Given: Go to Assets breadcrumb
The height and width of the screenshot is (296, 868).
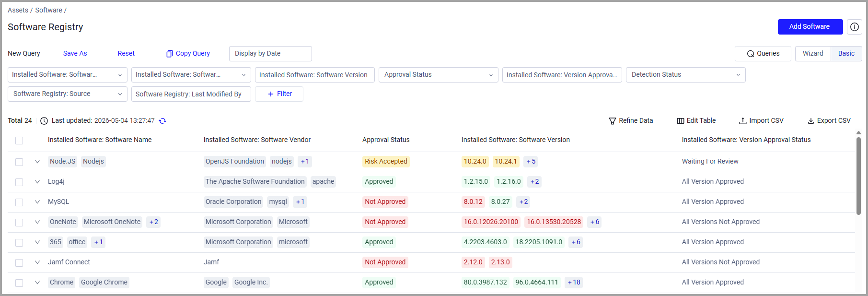Looking at the screenshot, I should click(18, 10).
